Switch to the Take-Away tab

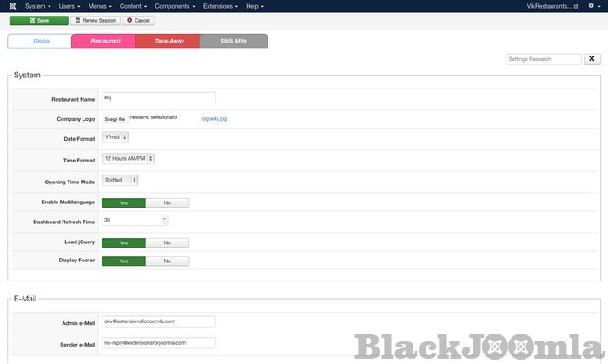click(x=167, y=41)
